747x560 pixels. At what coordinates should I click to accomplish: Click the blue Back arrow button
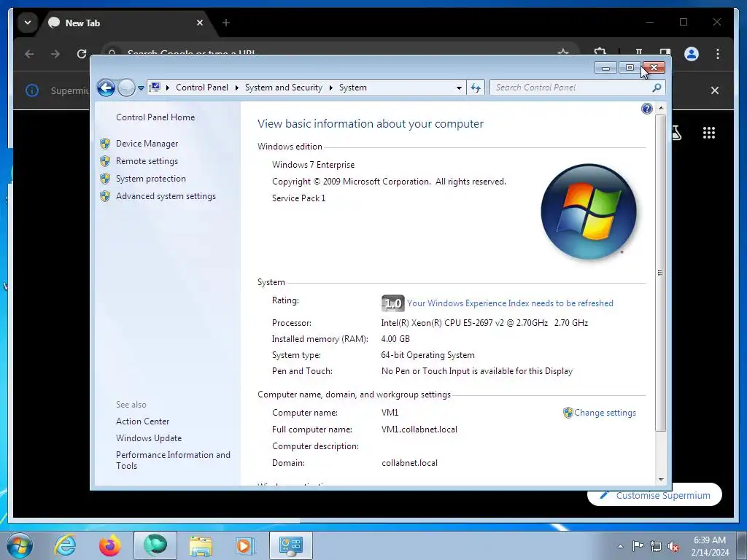tap(106, 87)
